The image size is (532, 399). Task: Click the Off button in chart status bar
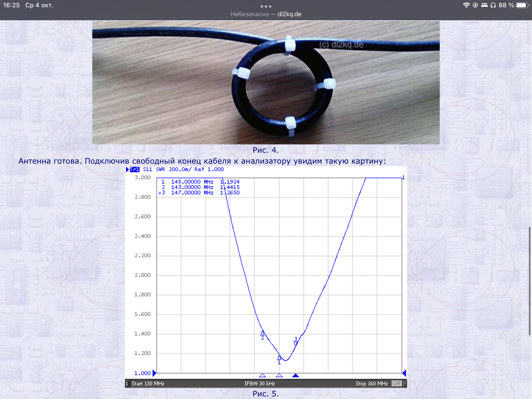tap(396, 383)
